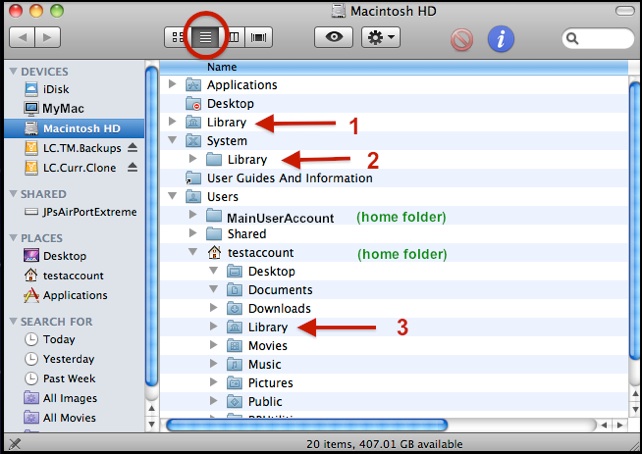Click the red burn/delete toolbar icon
This screenshot has width=642, height=454.
click(460, 39)
